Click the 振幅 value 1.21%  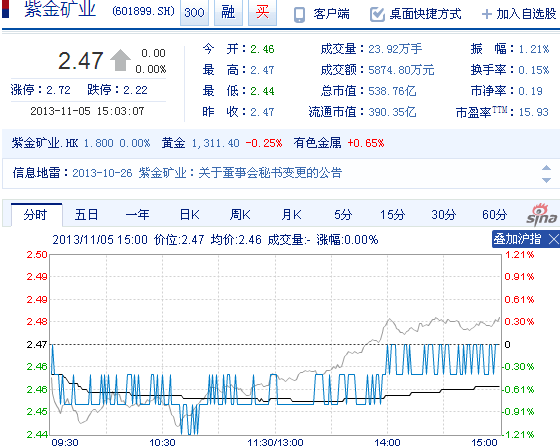point(534,49)
